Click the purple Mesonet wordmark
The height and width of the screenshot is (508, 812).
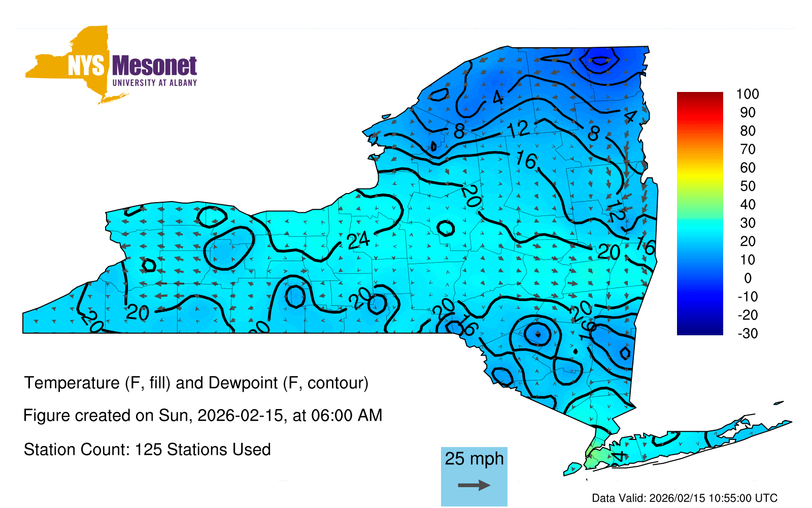[154, 66]
